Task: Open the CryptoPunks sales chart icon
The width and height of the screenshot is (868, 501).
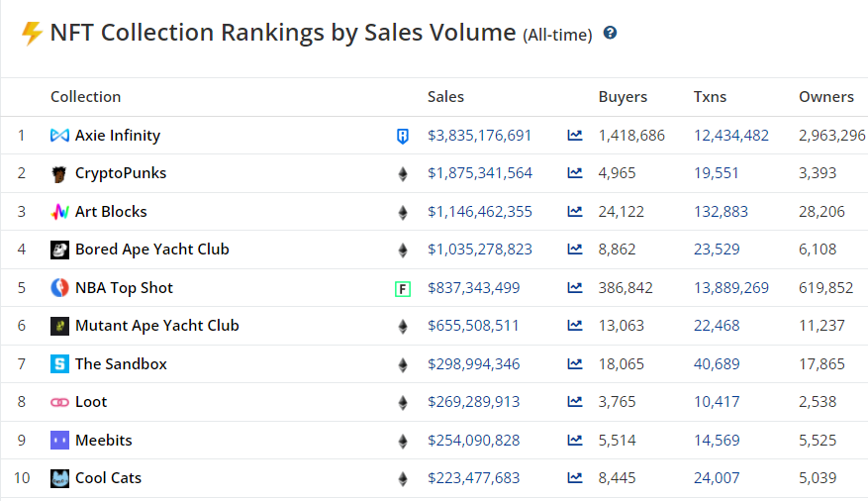Action: (575, 173)
